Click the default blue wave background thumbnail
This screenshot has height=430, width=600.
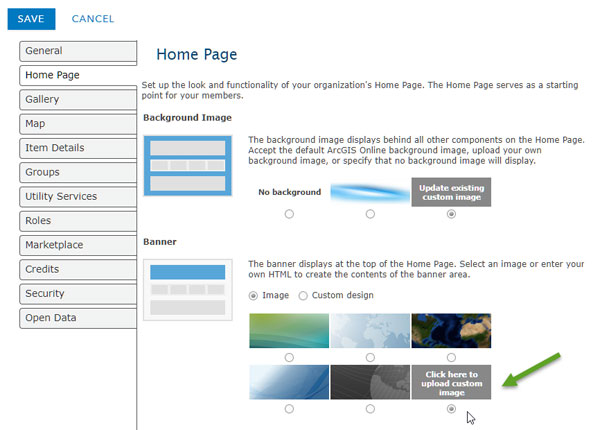click(x=370, y=192)
